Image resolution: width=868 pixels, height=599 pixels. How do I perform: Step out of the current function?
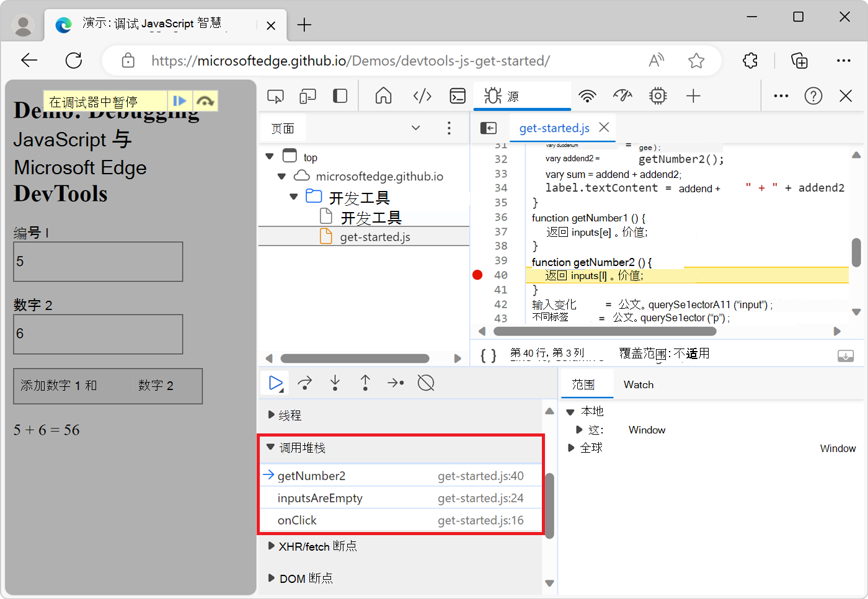(x=365, y=383)
